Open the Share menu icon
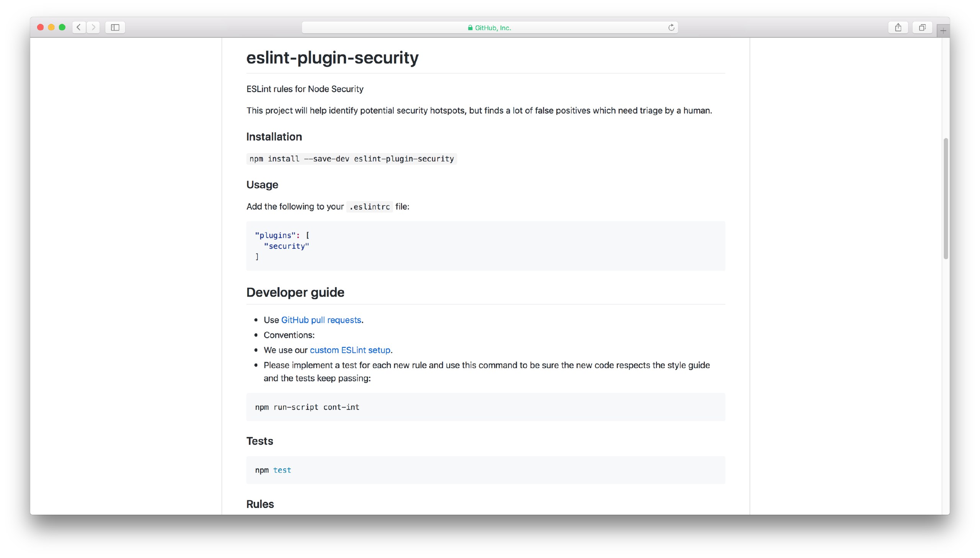Screen dimensions: 980x558 click(x=898, y=27)
